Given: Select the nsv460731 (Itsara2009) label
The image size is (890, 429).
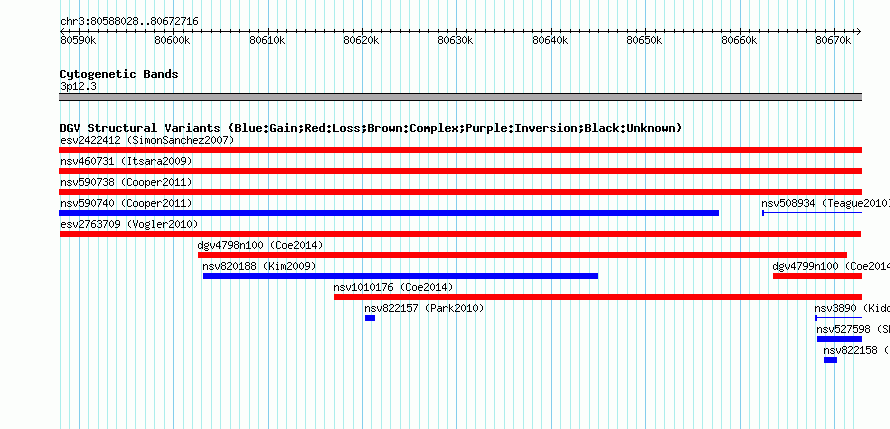Looking at the screenshot, I should point(126,161).
